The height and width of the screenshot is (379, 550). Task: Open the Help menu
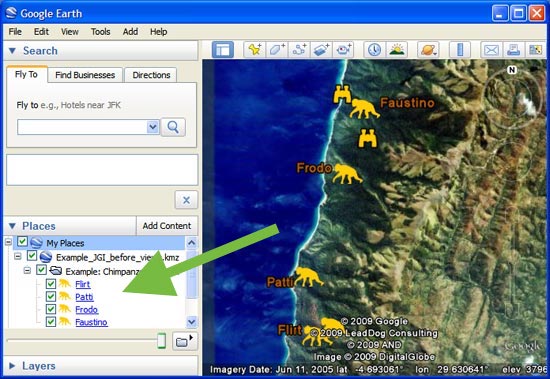point(159,32)
